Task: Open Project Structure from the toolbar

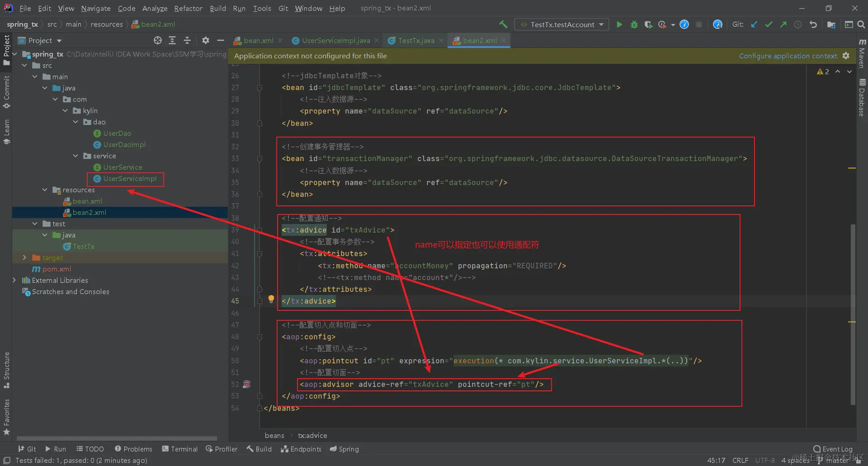Action: tap(831, 24)
